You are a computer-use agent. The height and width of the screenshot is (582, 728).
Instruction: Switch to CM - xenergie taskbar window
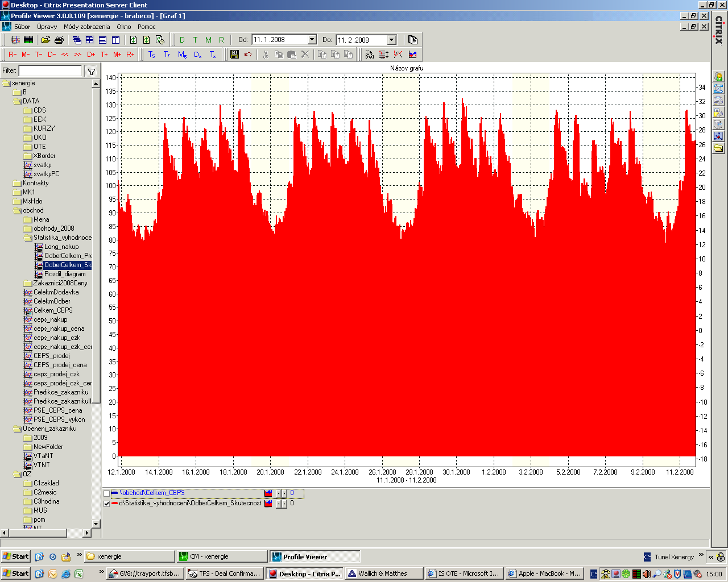(221, 556)
